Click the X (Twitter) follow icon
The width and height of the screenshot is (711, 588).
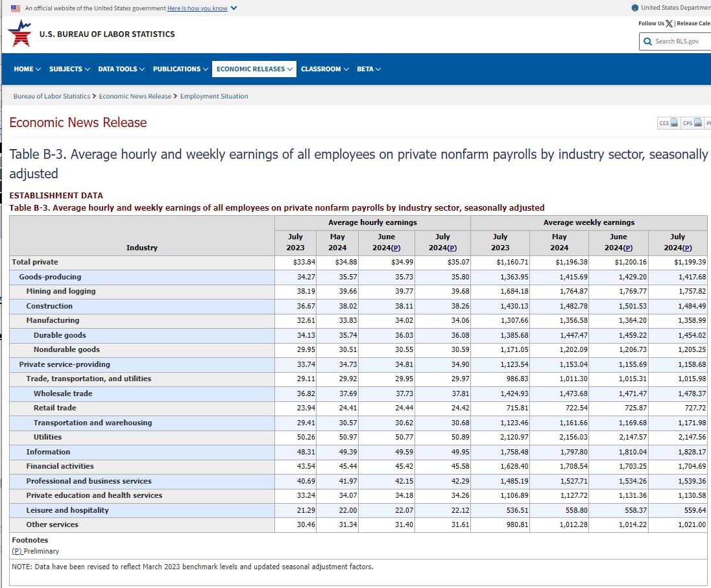(669, 23)
